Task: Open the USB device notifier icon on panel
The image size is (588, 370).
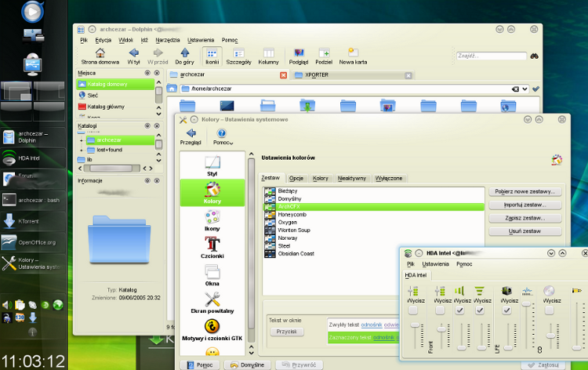Action: coord(33,64)
